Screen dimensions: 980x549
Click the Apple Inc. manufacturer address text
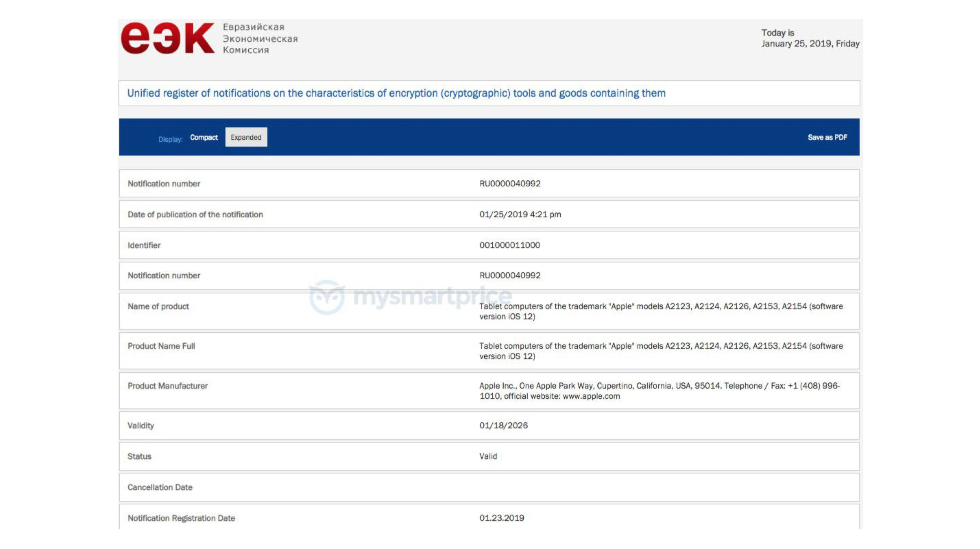[x=659, y=391]
